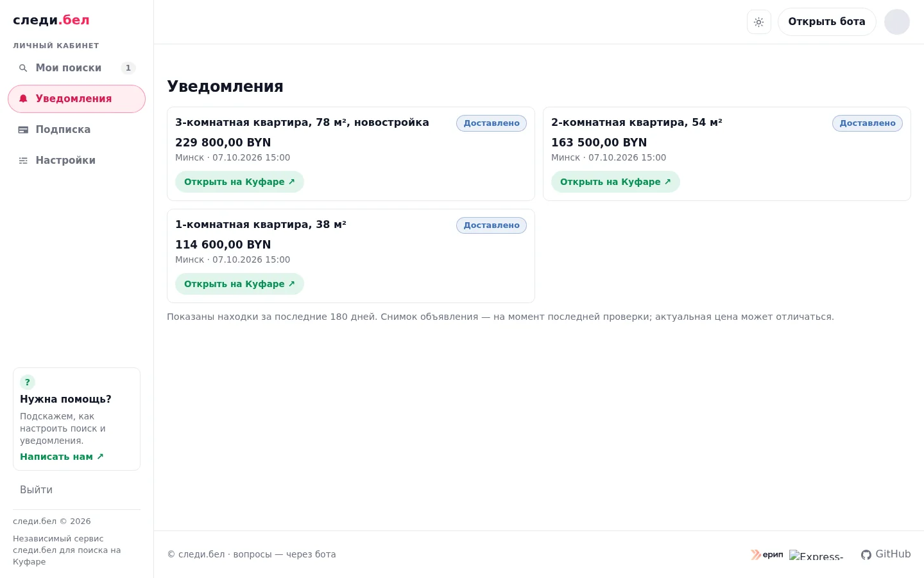Go to the Подписка page
This screenshot has height=578, width=924.
[x=76, y=130]
